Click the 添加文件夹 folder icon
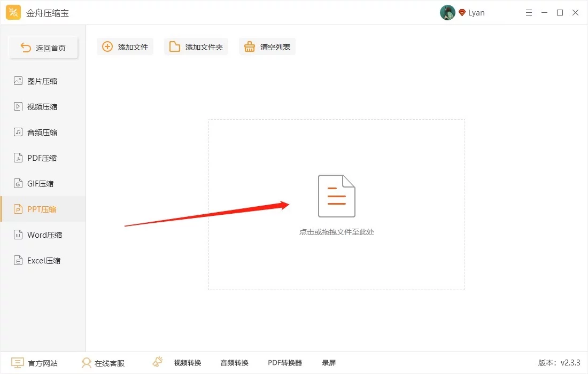 pos(174,47)
